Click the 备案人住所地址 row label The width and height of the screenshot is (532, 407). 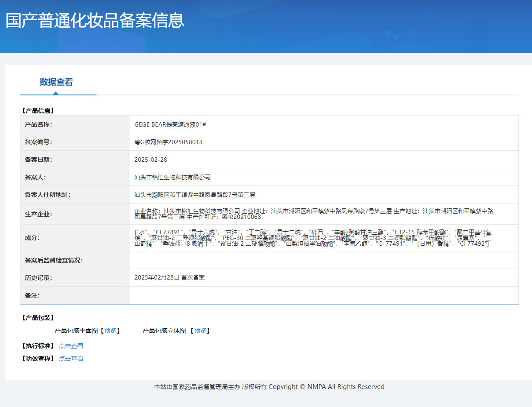click(48, 195)
